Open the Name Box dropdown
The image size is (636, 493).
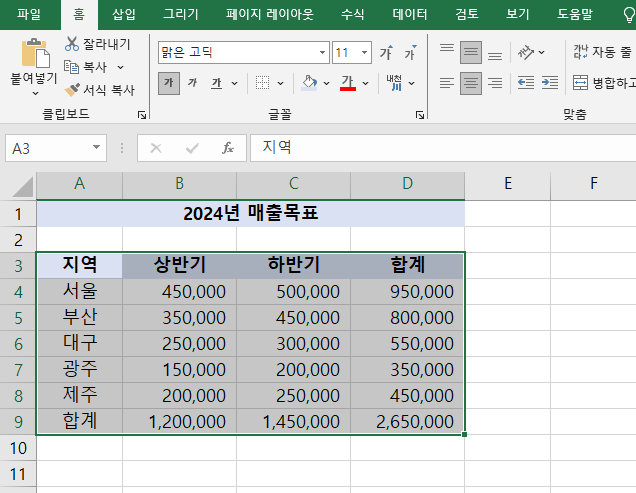point(96,148)
